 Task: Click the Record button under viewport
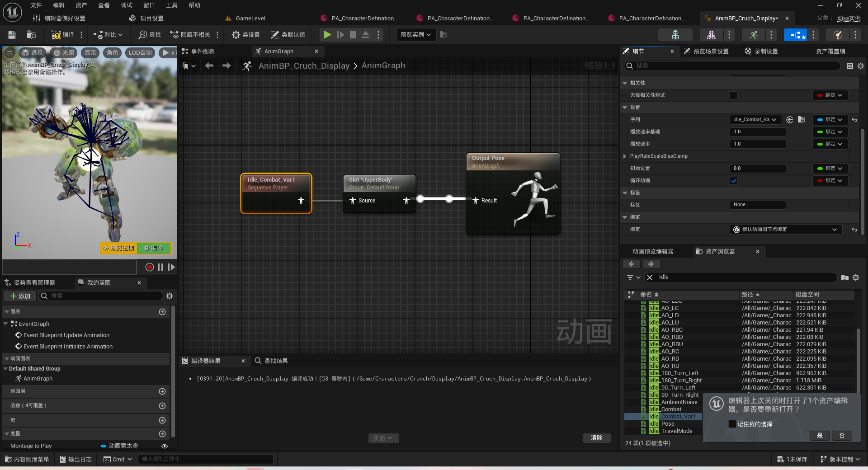[x=150, y=267]
